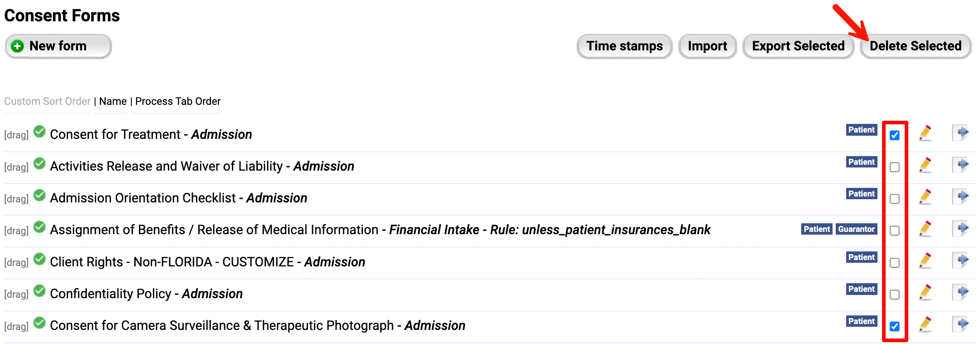Click the blue arrow for Confidentiality Policy

point(960,292)
